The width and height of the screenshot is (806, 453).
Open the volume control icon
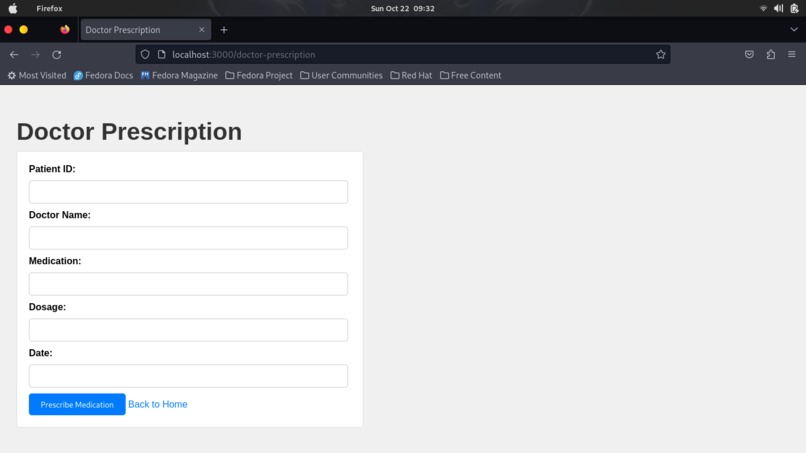click(778, 8)
